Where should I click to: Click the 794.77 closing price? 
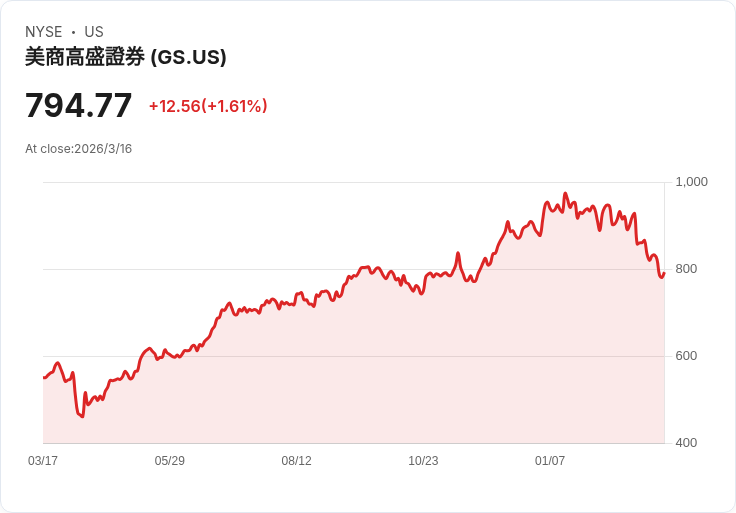(x=79, y=106)
